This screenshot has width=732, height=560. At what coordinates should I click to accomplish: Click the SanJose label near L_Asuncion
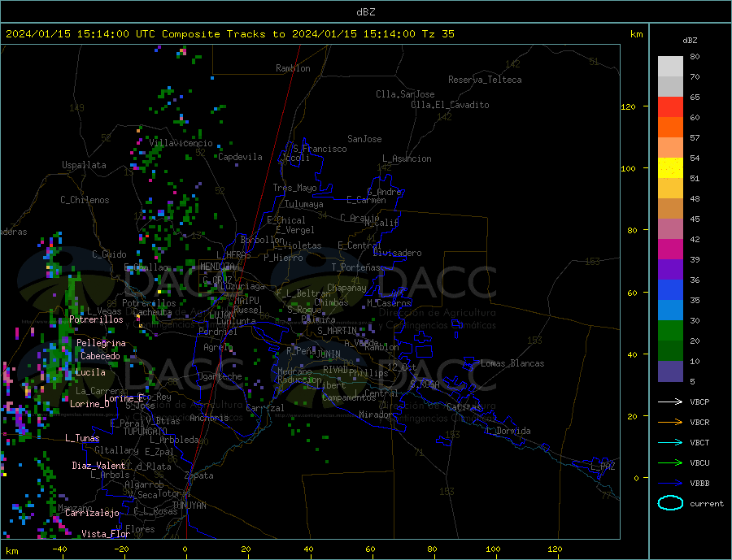(364, 139)
